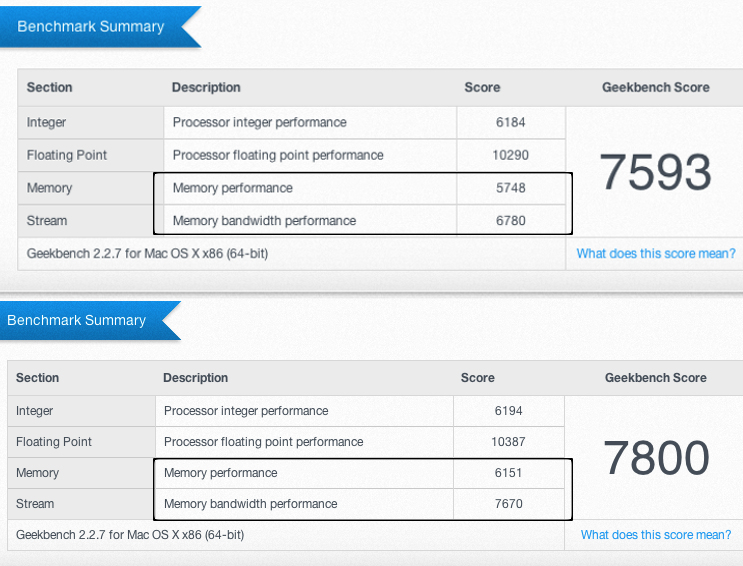Viewport: 743px width, 566px height.
Task: Open the score explanation link below 7593
Action: pos(656,254)
